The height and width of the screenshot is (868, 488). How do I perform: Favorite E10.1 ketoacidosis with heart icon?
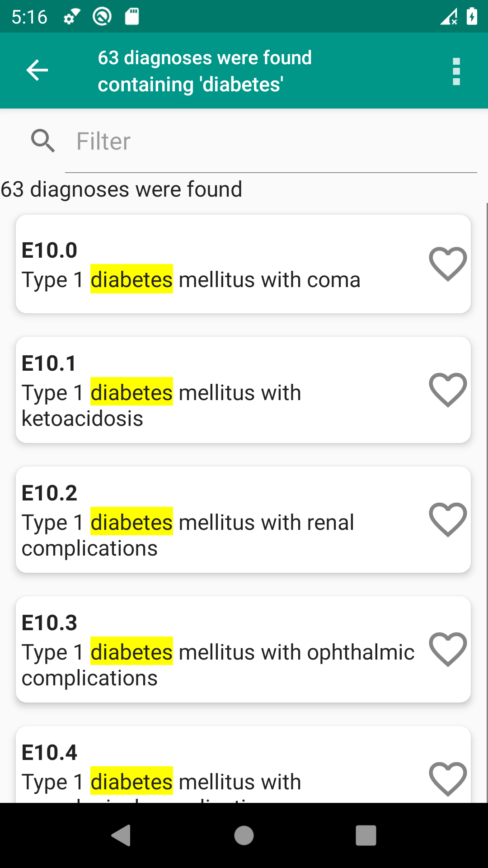pos(448,390)
